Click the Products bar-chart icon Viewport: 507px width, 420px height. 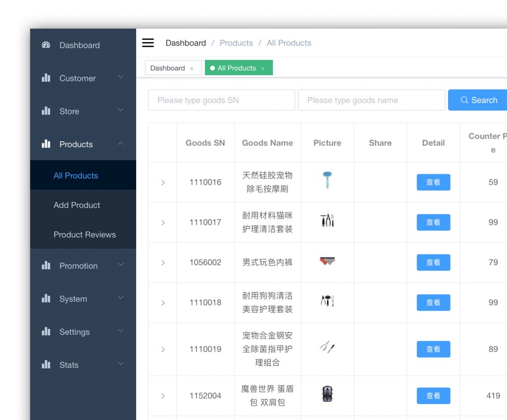click(x=46, y=144)
